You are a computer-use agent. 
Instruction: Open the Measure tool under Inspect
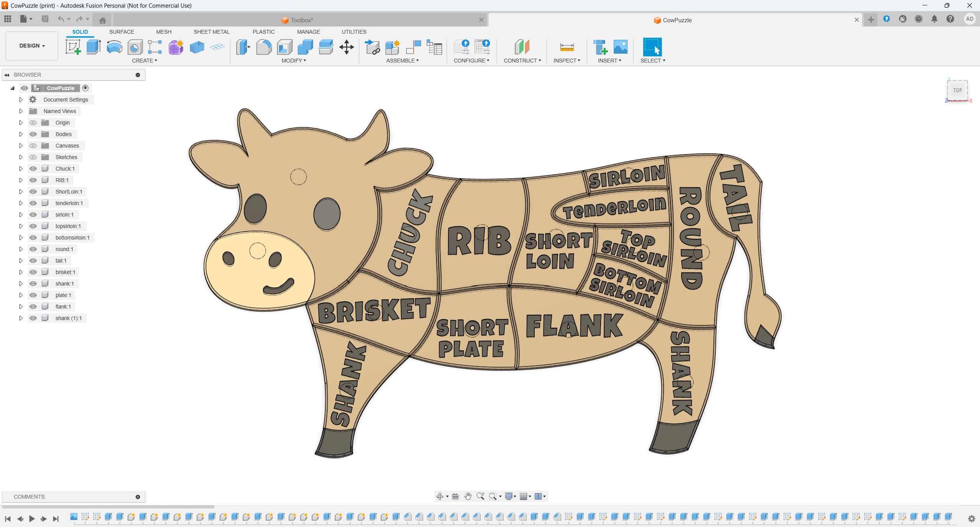567,47
